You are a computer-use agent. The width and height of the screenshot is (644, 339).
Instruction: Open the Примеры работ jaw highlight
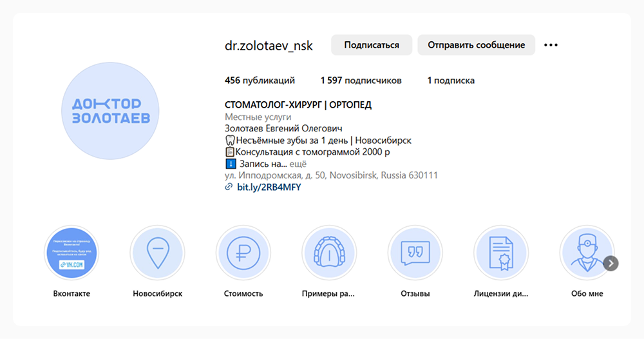[x=329, y=253]
